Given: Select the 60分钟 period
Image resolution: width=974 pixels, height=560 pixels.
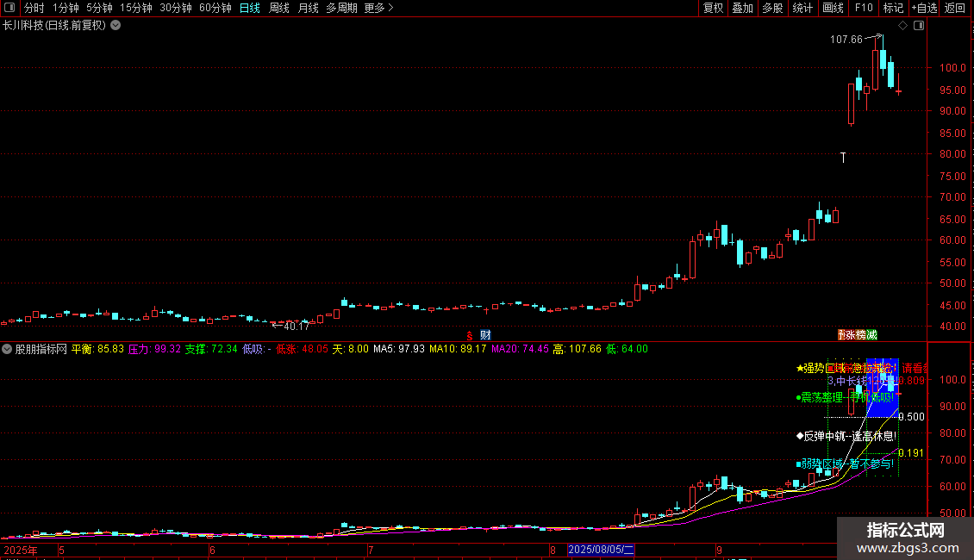Looking at the screenshot, I should coord(215,8).
